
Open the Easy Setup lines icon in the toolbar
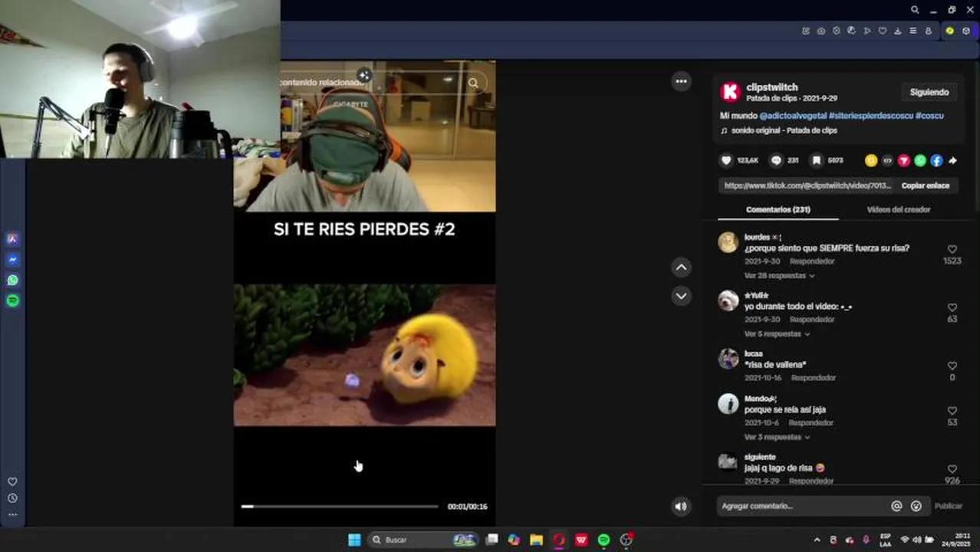point(913,31)
